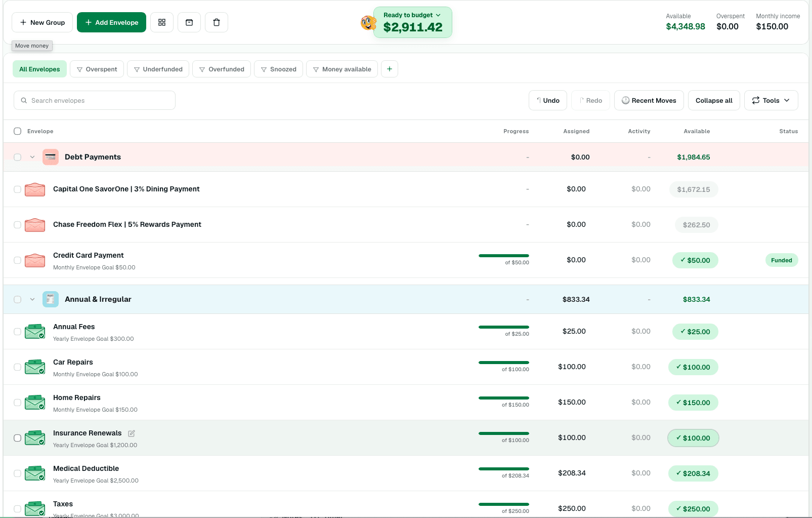This screenshot has height=518, width=812.
Task: Check the Credit Card Payment row checkbox
Action: (17, 260)
